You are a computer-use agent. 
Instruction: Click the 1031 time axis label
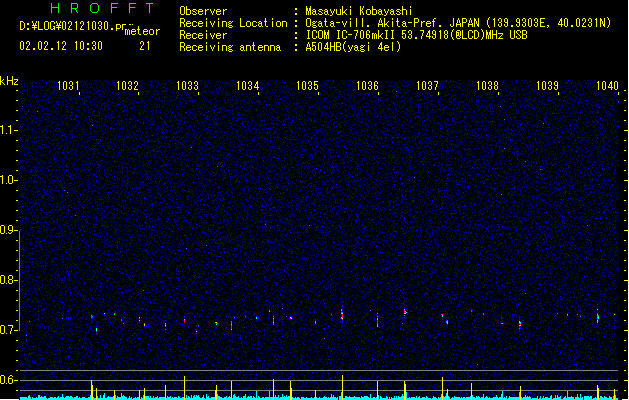[x=68, y=86]
